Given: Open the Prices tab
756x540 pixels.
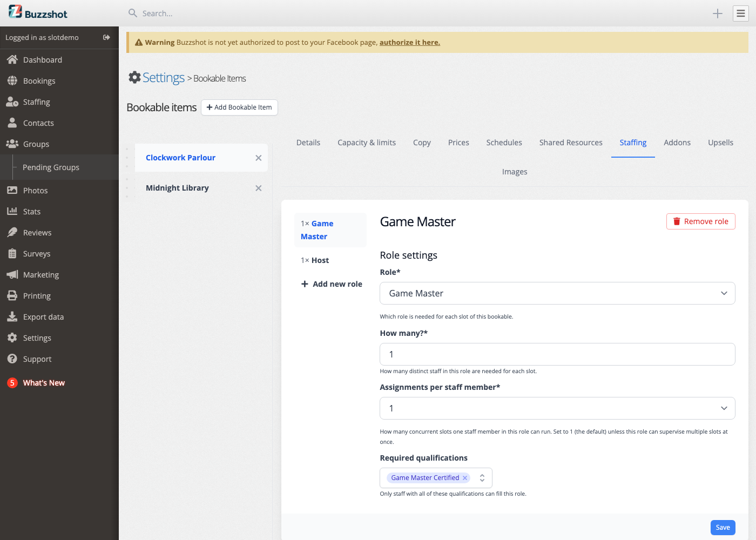Looking at the screenshot, I should pos(458,143).
